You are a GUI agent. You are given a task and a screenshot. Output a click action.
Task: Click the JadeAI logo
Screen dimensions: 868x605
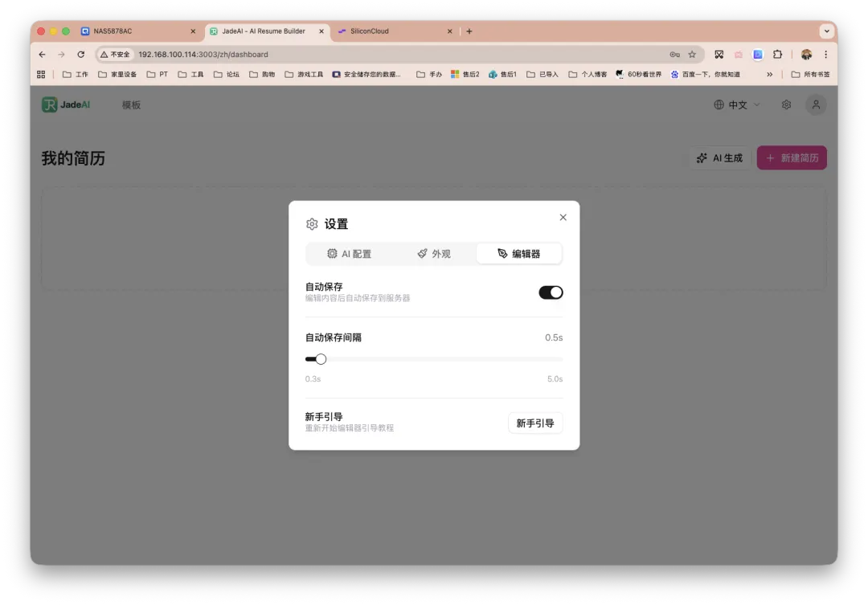[66, 104]
